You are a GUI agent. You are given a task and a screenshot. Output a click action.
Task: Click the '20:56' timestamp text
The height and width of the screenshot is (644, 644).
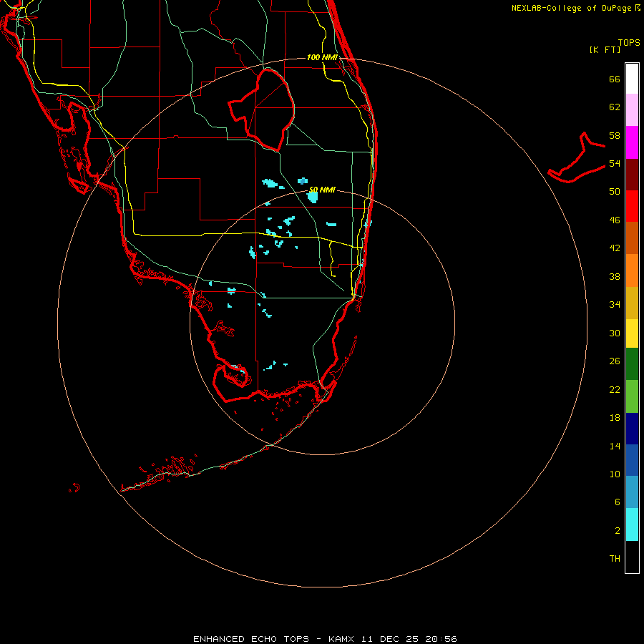pyautogui.click(x=440, y=639)
